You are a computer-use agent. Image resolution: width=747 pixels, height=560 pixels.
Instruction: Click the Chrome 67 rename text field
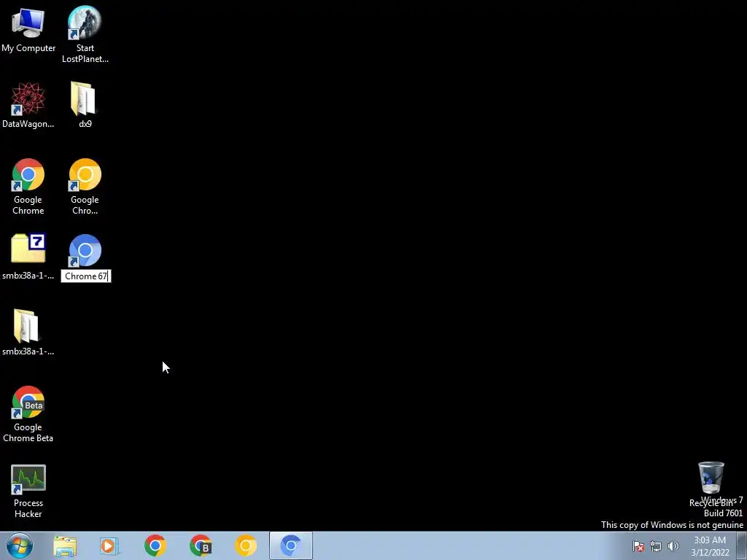86,276
